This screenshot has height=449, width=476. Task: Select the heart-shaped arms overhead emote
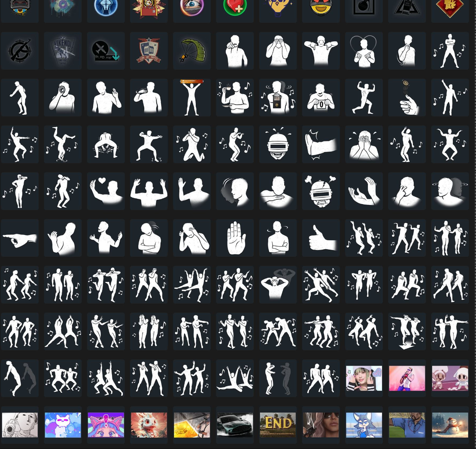[x=364, y=51]
